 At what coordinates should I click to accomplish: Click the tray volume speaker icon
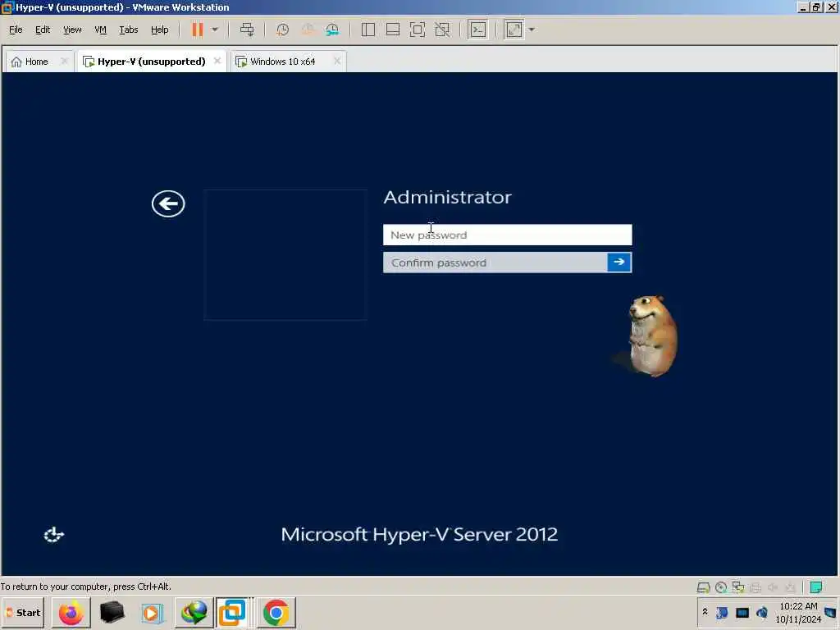762,612
